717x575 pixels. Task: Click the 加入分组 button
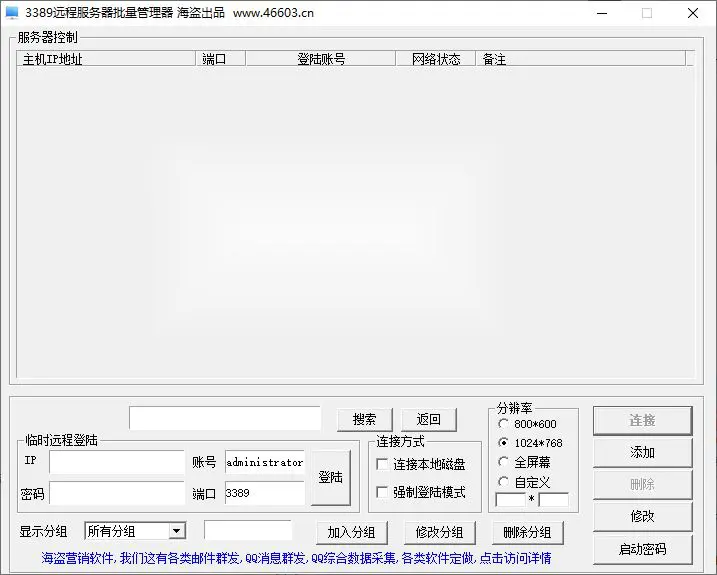pyautogui.click(x=352, y=532)
